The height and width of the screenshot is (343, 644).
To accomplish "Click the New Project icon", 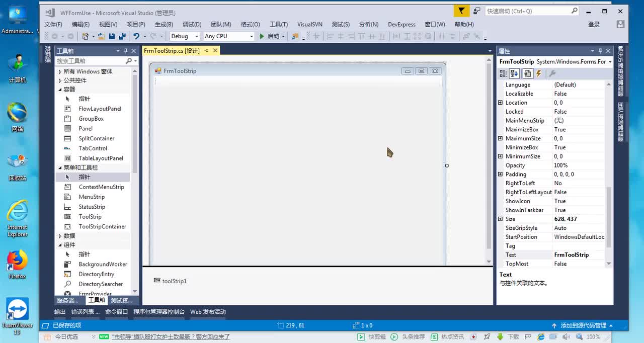I will point(86,36).
